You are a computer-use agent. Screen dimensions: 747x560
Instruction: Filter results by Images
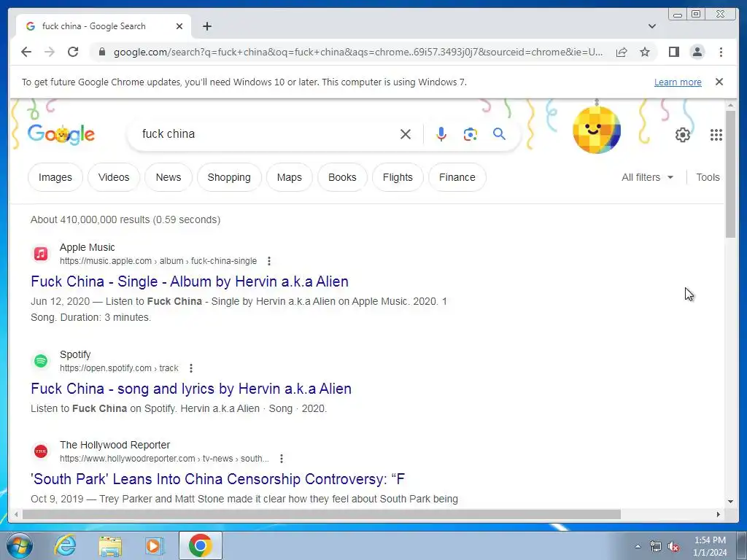point(55,177)
